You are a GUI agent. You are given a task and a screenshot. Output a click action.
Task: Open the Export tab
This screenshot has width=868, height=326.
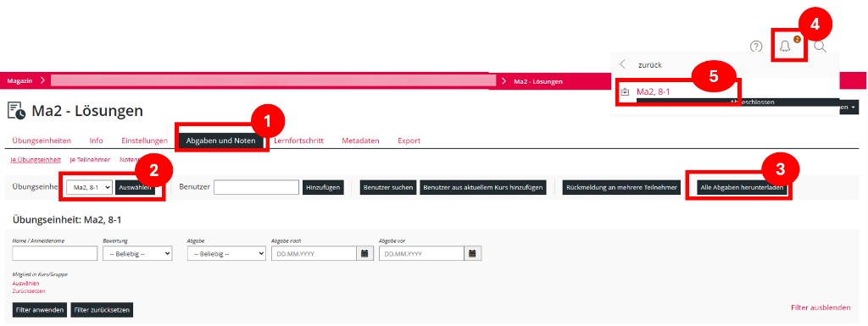point(409,141)
